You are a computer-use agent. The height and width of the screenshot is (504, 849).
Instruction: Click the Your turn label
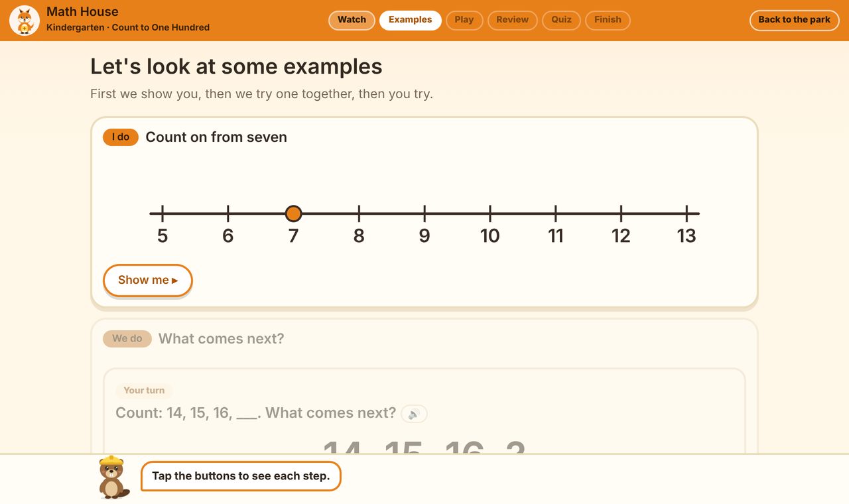pyautogui.click(x=144, y=391)
